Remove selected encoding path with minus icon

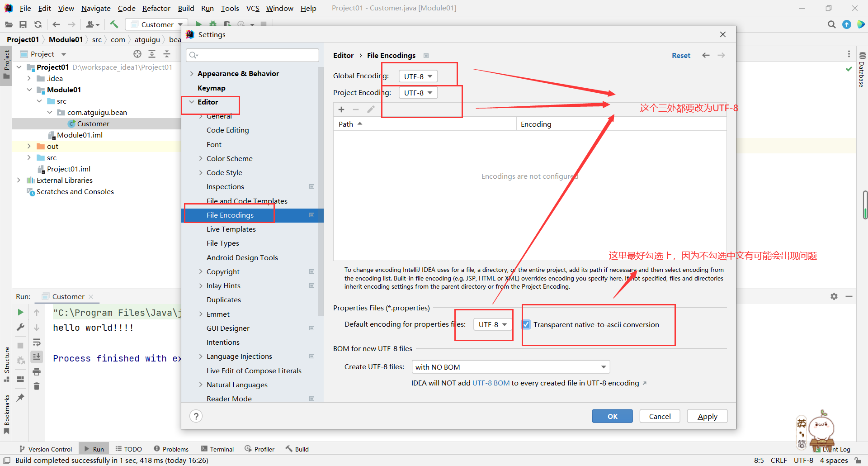pos(356,109)
